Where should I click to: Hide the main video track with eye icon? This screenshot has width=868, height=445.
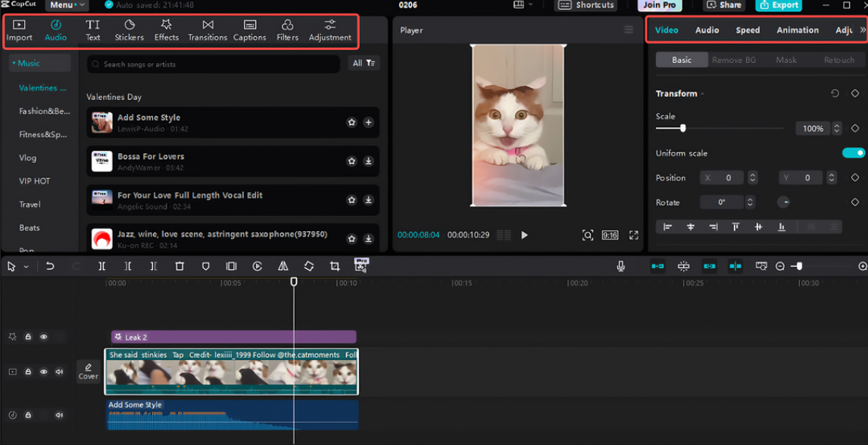click(43, 372)
